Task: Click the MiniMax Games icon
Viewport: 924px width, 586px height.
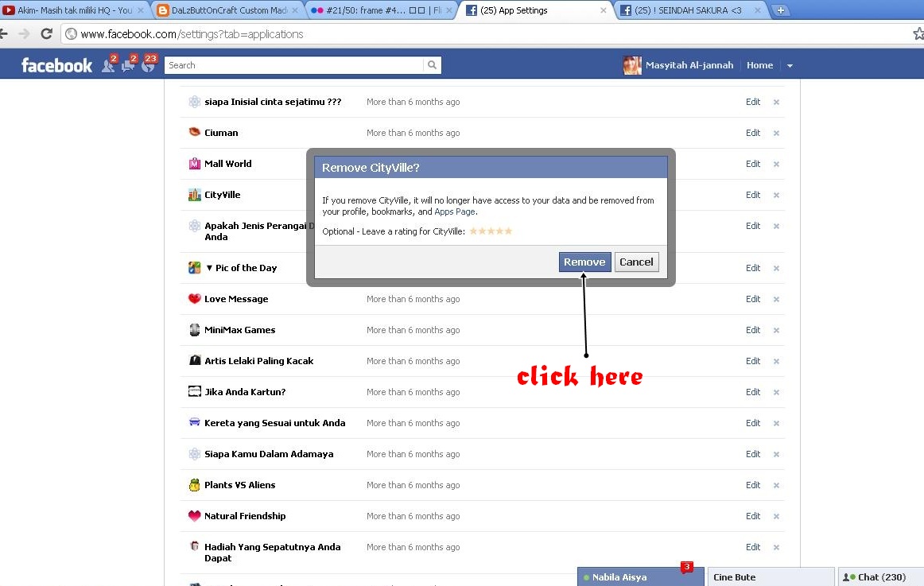Action: (x=195, y=330)
